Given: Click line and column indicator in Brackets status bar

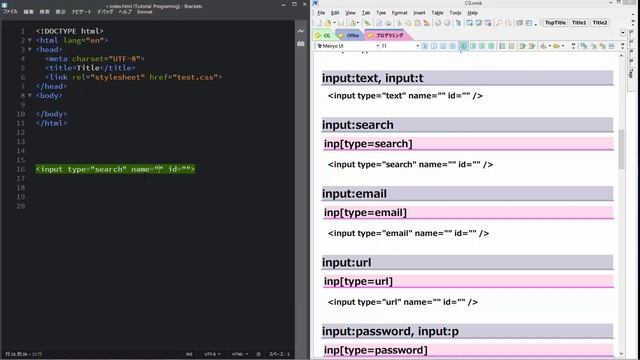Looking at the screenshot, I should pos(23,354).
